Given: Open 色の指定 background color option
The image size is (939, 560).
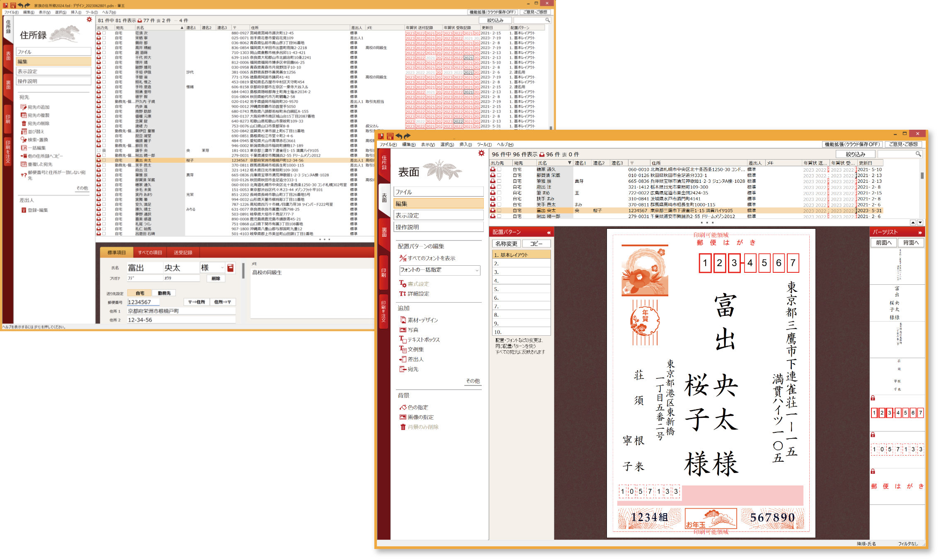Looking at the screenshot, I should pyautogui.click(x=417, y=407).
